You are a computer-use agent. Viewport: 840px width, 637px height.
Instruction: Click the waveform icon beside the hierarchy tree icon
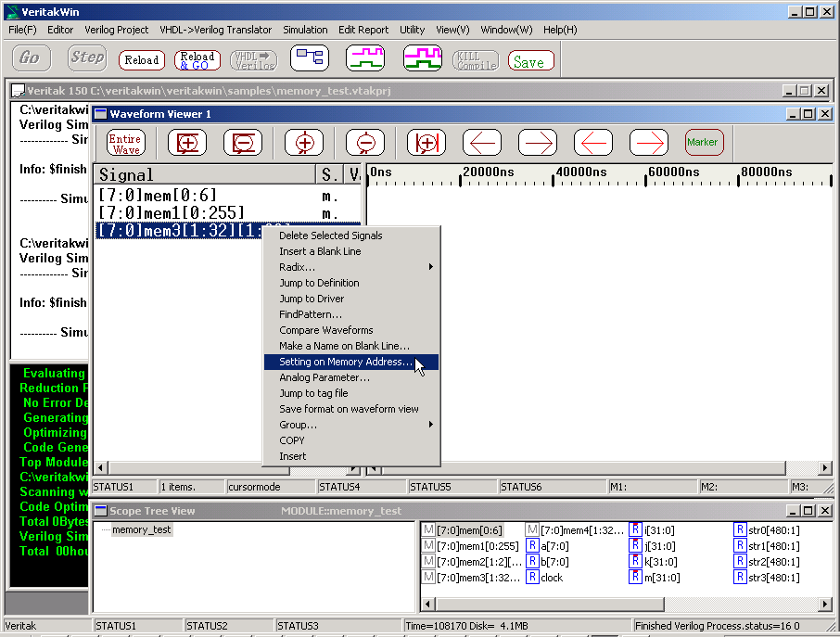365,57
